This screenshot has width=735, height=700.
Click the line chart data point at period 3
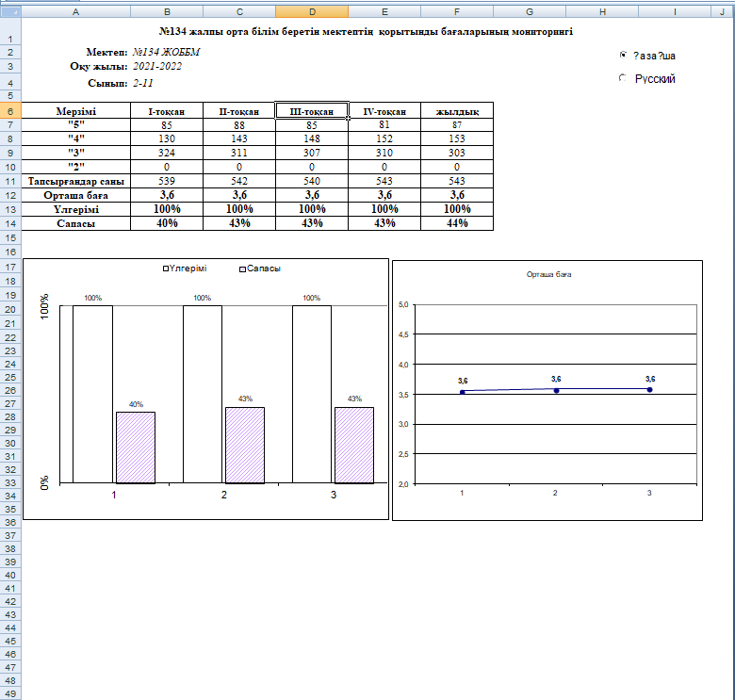649,389
